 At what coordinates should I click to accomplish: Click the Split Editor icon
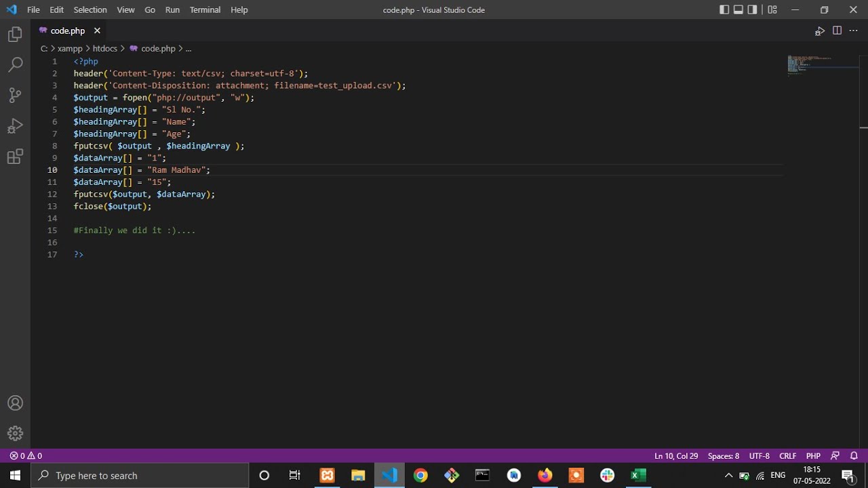pyautogui.click(x=837, y=30)
